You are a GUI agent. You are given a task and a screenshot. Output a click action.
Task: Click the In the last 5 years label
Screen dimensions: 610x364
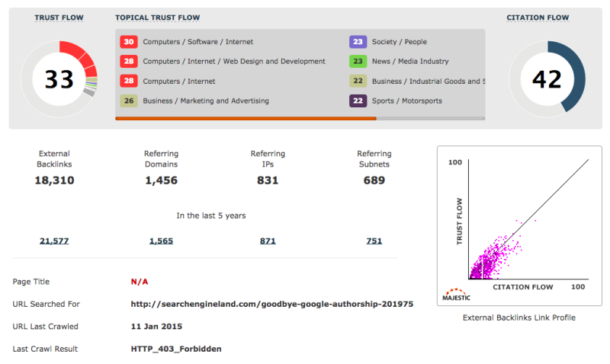click(x=211, y=216)
